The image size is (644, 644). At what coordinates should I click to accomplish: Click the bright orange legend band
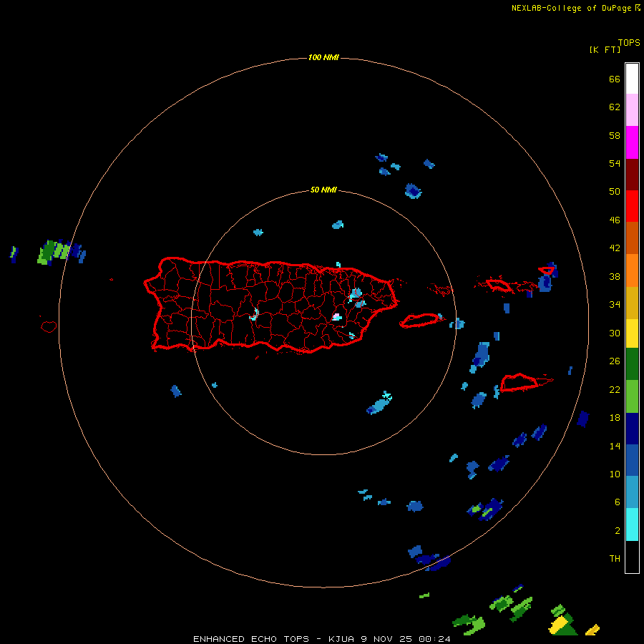point(632,270)
